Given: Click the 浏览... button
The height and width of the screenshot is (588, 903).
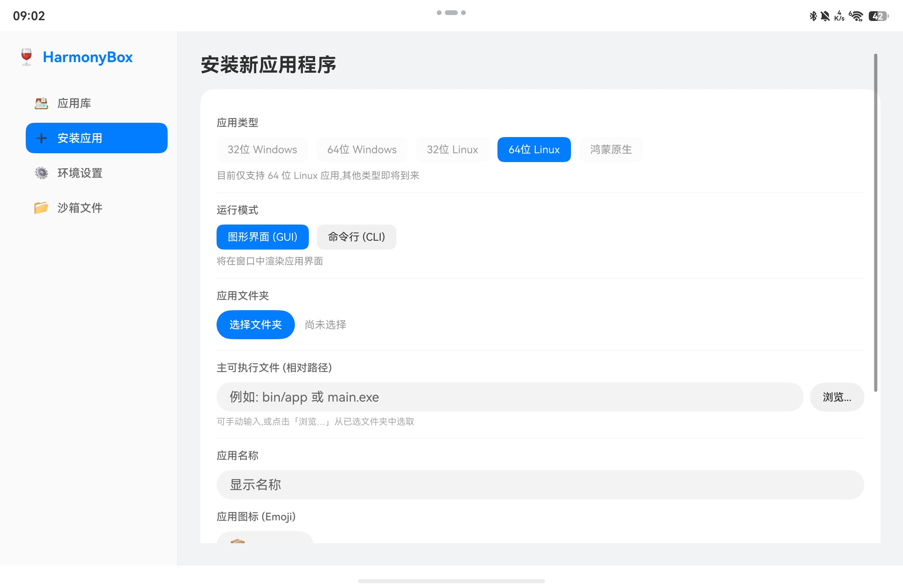Looking at the screenshot, I should [x=837, y=397].
